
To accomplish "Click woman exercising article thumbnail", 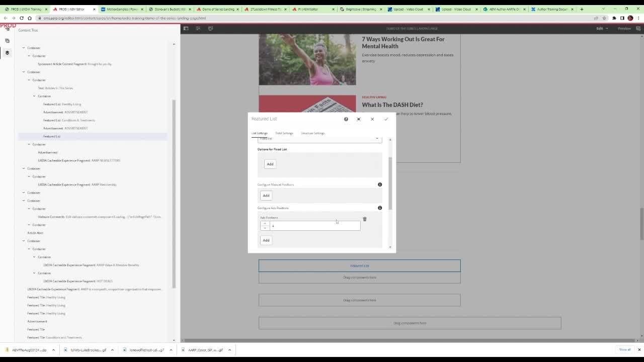I will click(307, 59).
